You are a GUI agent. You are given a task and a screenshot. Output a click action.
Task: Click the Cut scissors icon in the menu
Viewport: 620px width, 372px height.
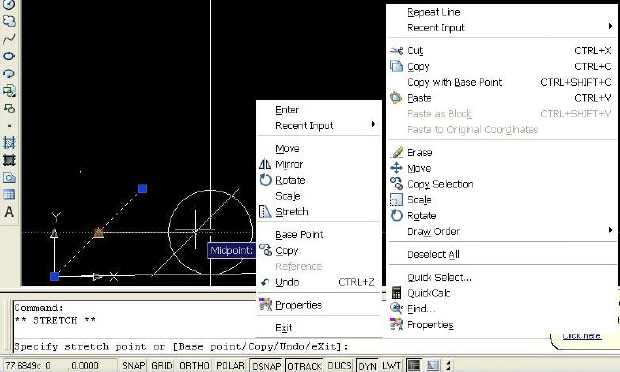coord(397,51)
